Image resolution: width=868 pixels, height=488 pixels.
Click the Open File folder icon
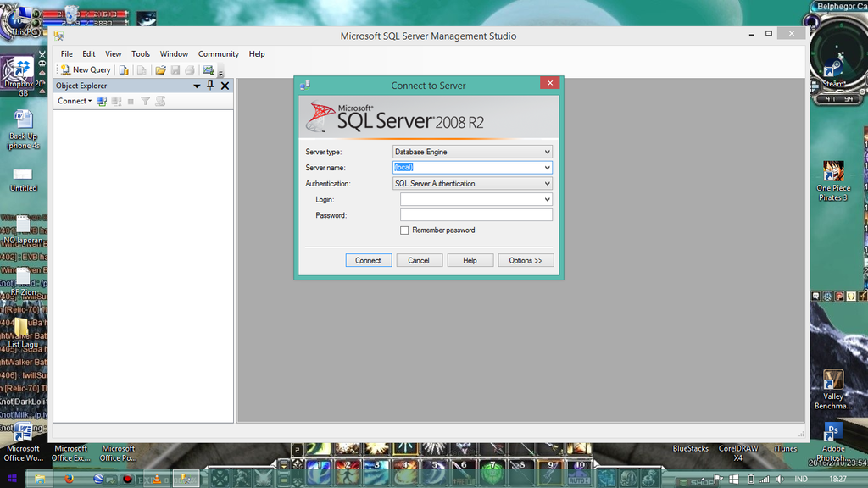[160, 70]
